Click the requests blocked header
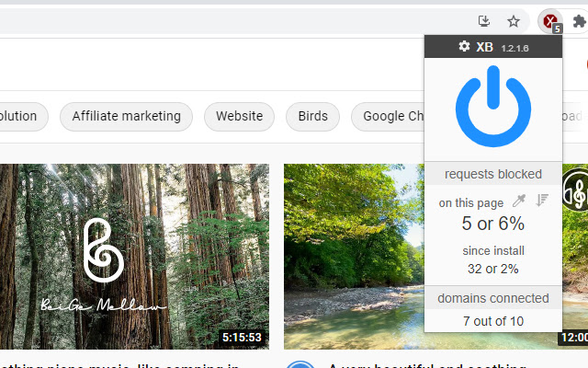 coord(492,174)
